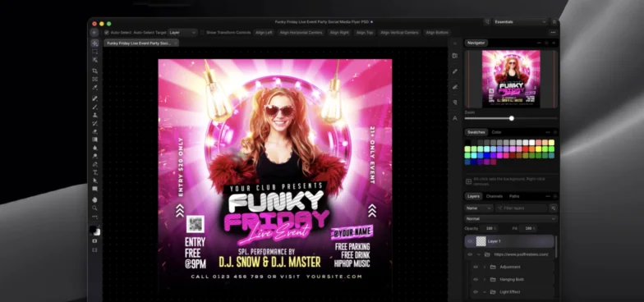Select the Crop tool
Screen dimensions: 644x302
click(95, 71)
